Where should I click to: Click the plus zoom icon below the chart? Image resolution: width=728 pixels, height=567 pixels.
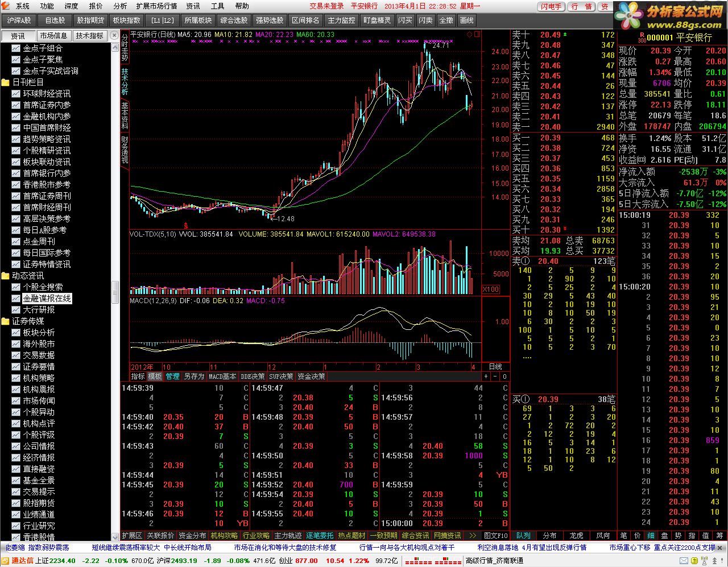coord(486,376)
